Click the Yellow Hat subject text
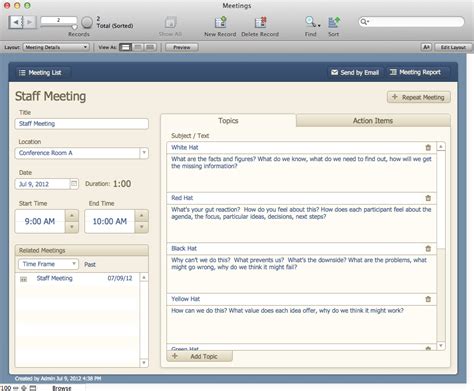This screenshot has height=391, width=474. coord(185,299)
